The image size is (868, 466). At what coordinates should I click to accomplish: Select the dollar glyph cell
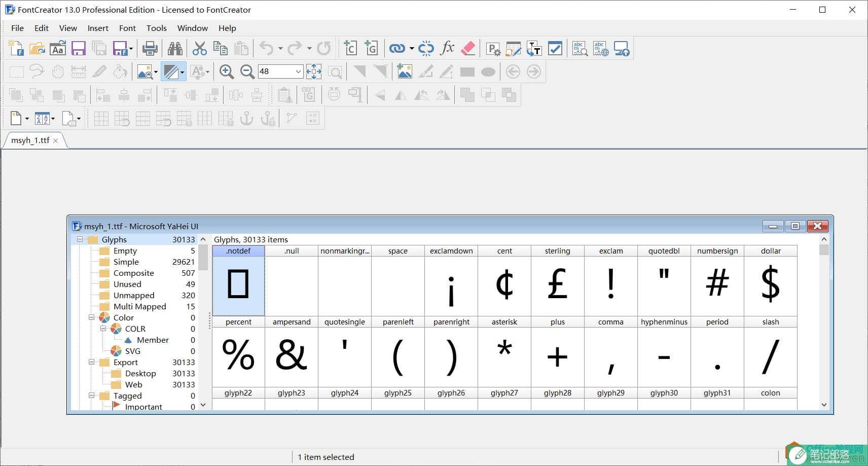771,281
